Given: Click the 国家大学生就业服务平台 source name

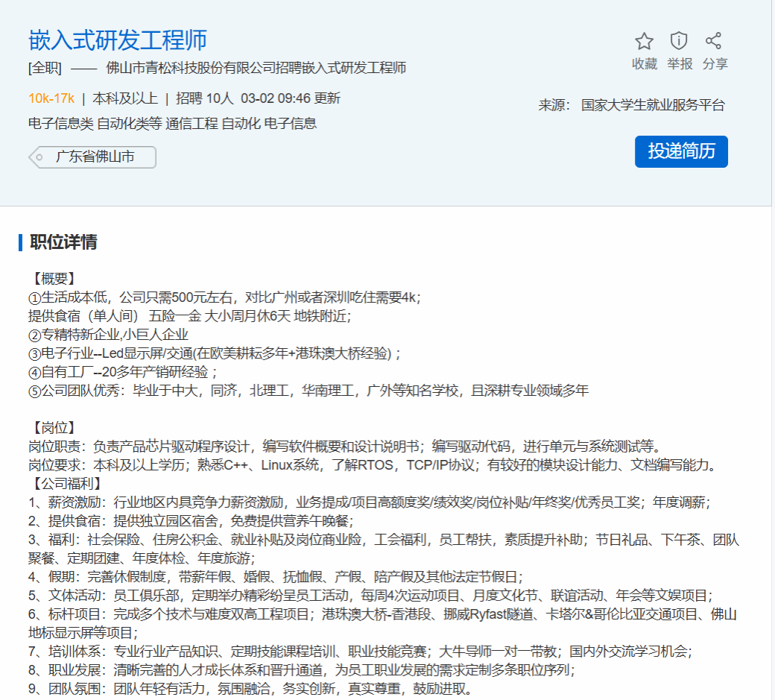Looking at the screenshot, I should click(653, 105).
